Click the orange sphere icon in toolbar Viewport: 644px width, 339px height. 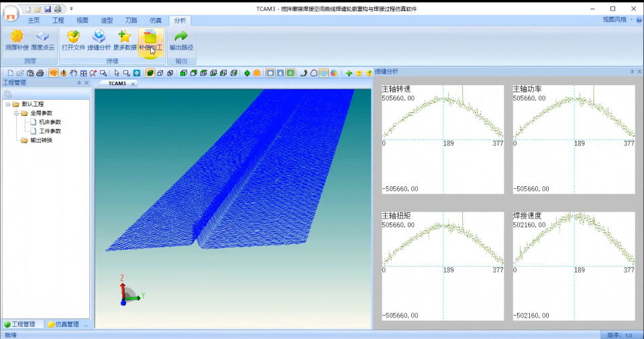click(x=257, y=73)
